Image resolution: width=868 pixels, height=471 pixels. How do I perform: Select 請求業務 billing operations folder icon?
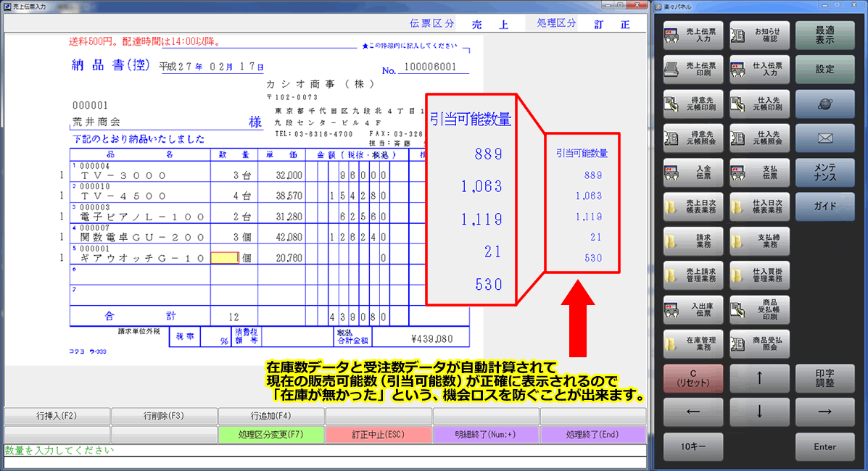693,242
